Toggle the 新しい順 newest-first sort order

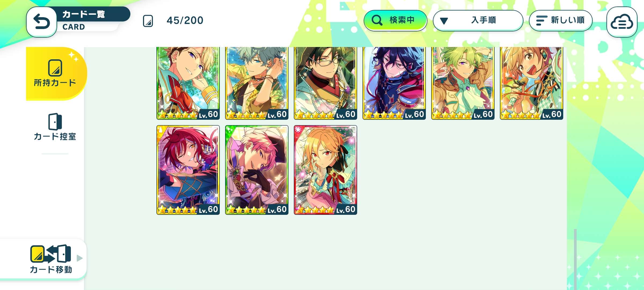(x=561, y=20)
